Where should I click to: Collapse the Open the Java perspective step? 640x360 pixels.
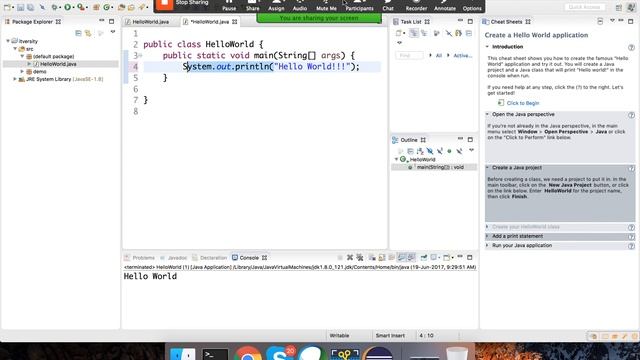point(487,114)
